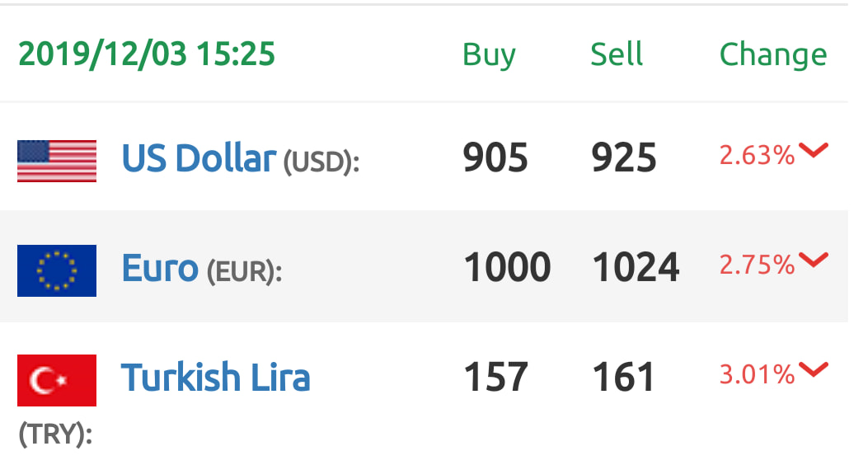The width and height of the screenshot is (868, 465).
Task: Click the European Union flag icon
Action: click(x=56, y=270)
